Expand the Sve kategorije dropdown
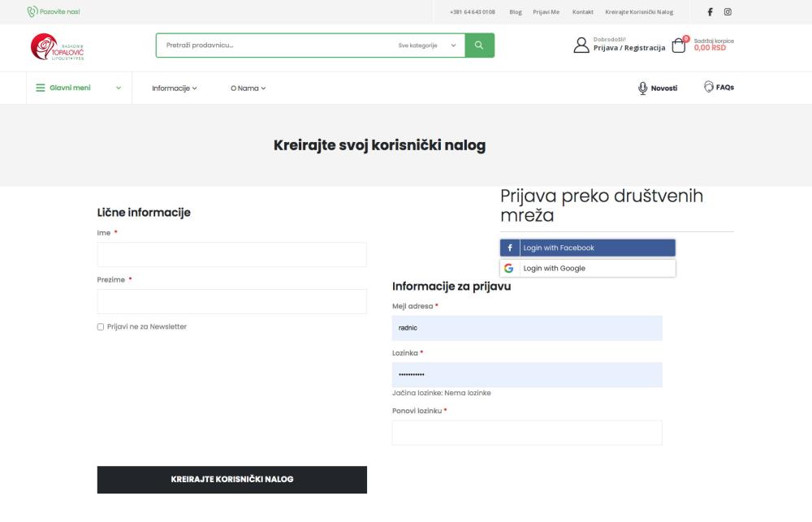812x522 pixels. (425, 45)
